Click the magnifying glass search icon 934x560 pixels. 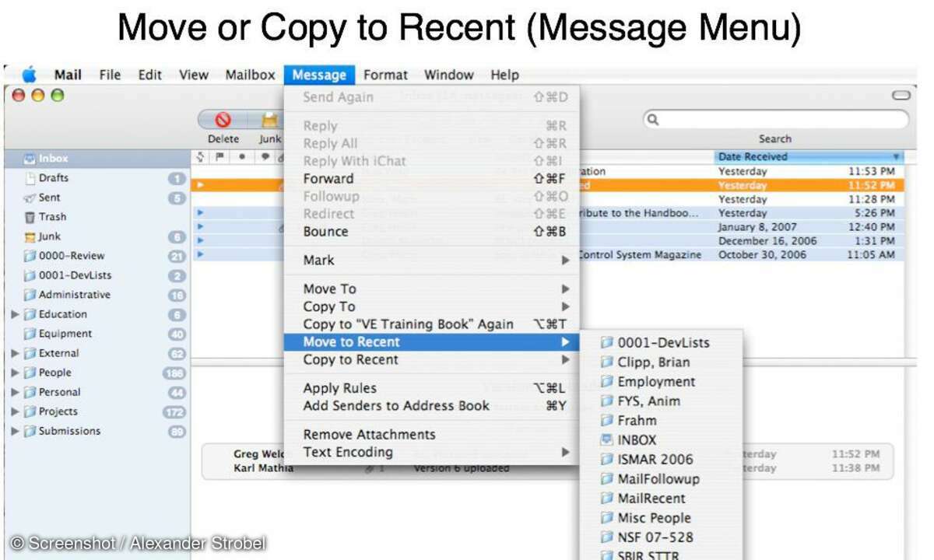coord(654,120)
